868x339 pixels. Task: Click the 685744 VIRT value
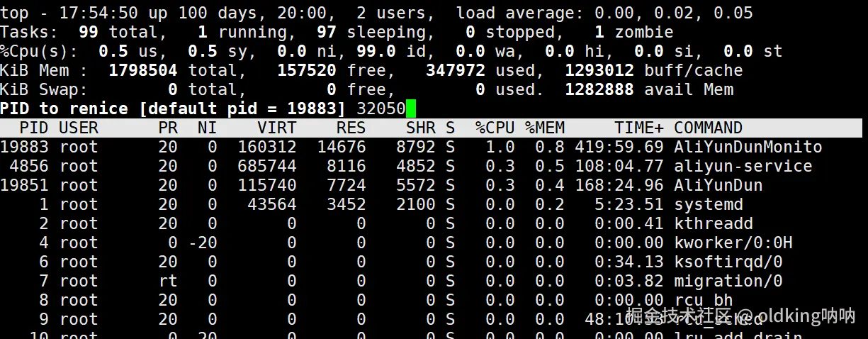click(x=267, y=166)
